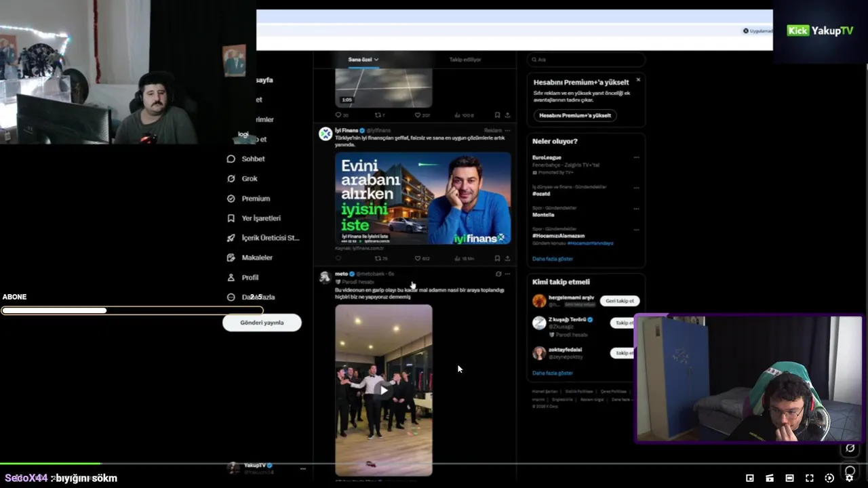868x488 pixels.
Task: Click the EuroLeague trending item
Action: (x=547, y=157)
